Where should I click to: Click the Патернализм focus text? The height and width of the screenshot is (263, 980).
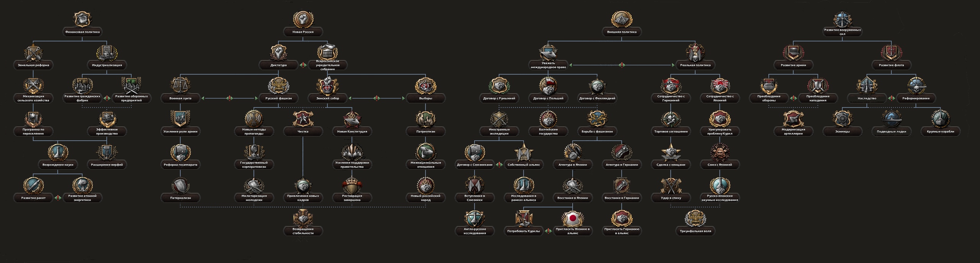[x=180, y=198]
